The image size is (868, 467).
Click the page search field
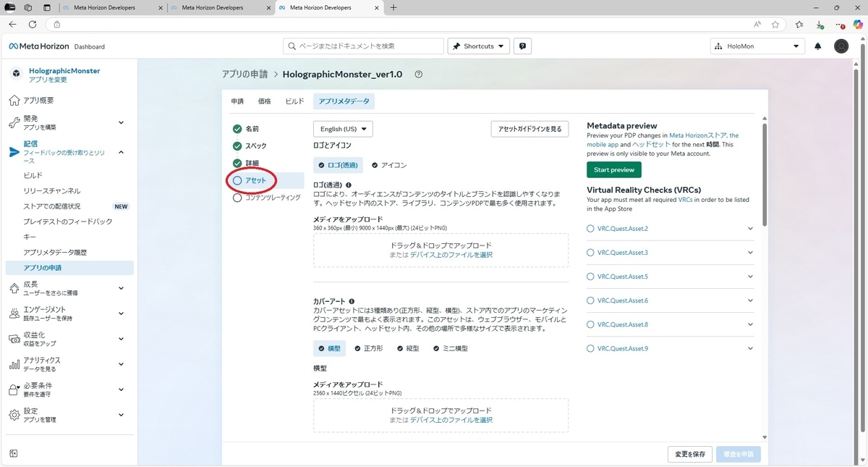point(363,46)
